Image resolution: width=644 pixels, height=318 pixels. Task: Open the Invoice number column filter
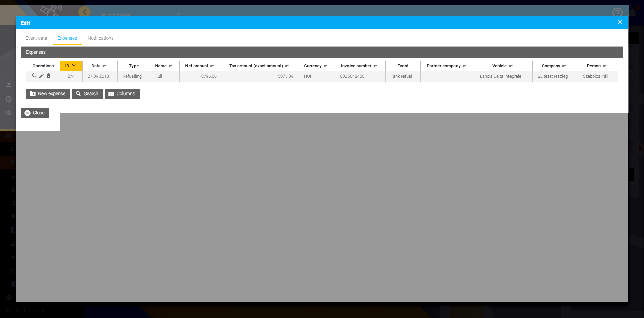pyautogui.click(x=376, y=66)
